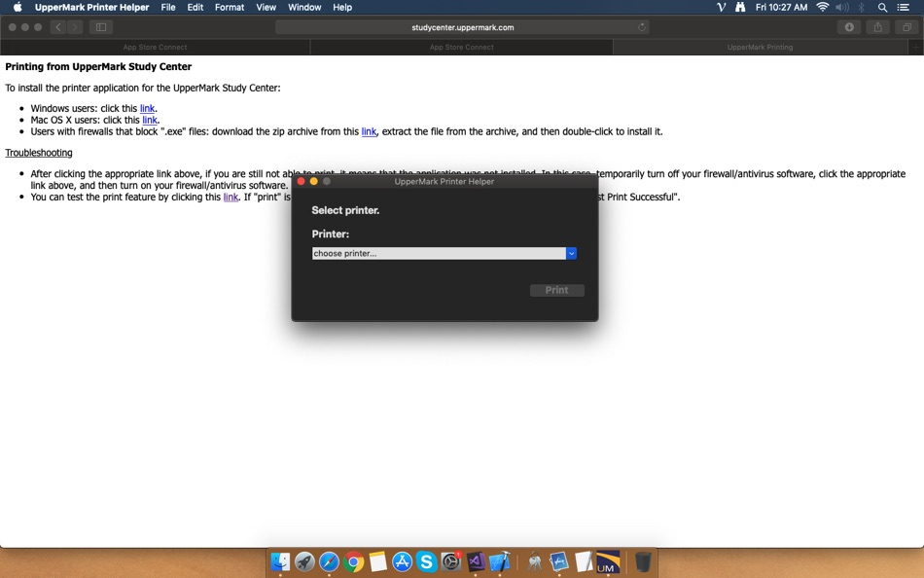Click the V-shaped menu bar icon
Image resolution: width=924 pixels, height=578 pixels.
721,7
